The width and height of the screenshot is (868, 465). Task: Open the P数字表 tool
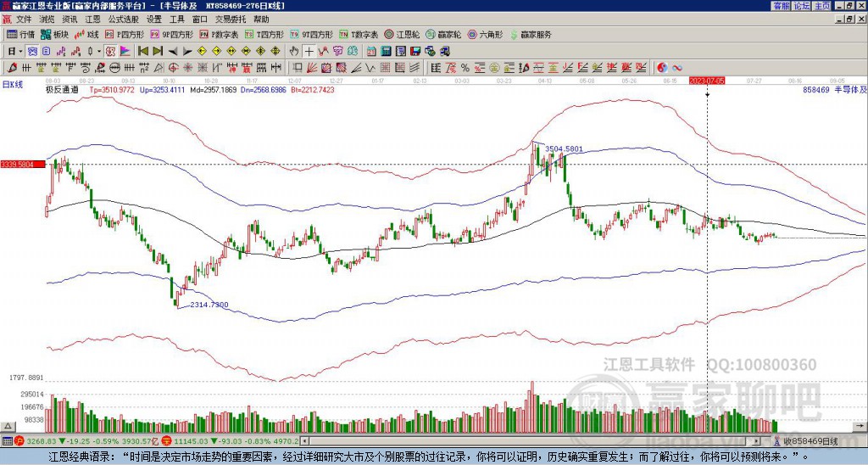220,34
